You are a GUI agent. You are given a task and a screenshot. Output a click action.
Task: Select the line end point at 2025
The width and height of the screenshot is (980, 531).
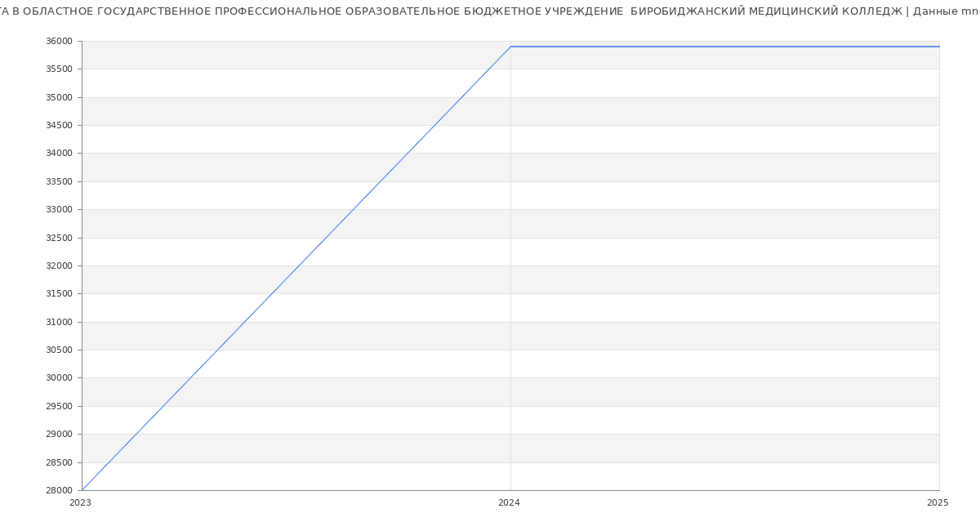click(939, 47)
